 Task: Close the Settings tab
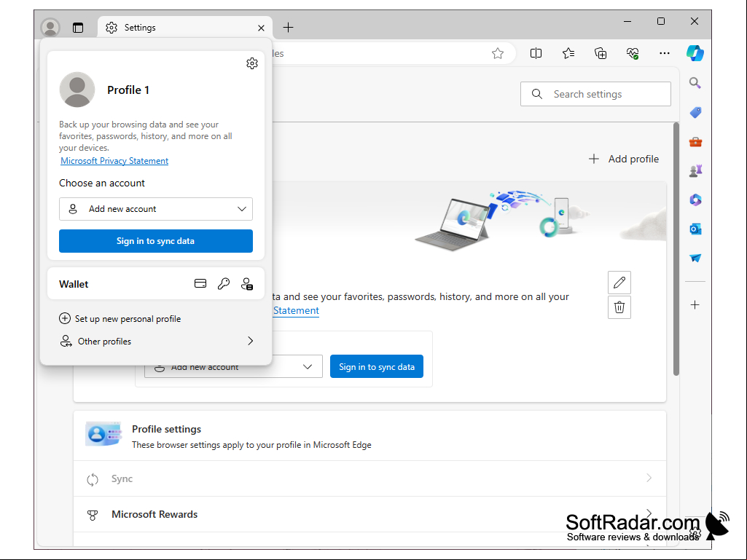coord(261,28)
